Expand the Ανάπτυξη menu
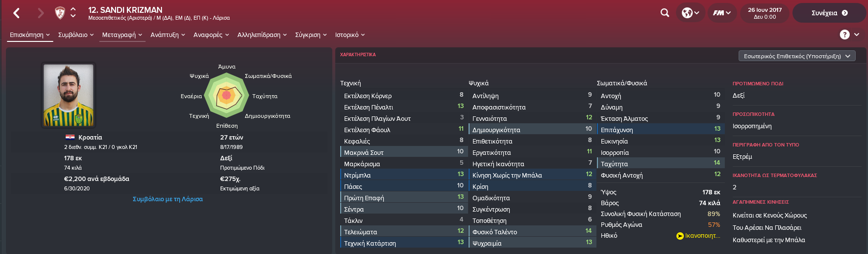Screen dimensions: 868x254 point(168,35)
